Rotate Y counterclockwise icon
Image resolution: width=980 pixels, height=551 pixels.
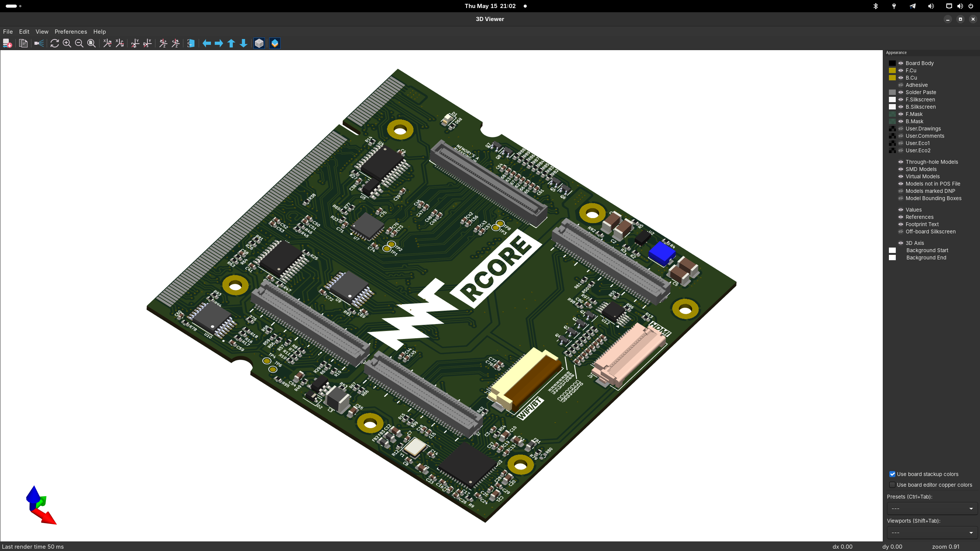pos(148,43)
